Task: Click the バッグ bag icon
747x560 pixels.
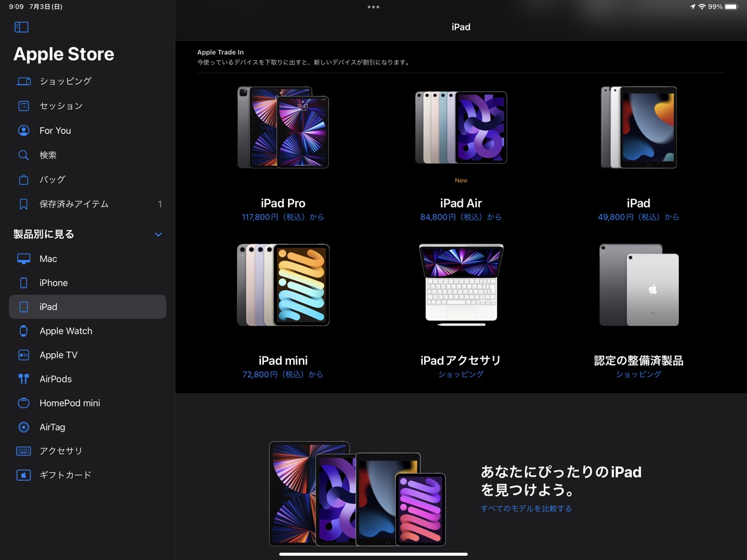Action: tap(23, 179)
